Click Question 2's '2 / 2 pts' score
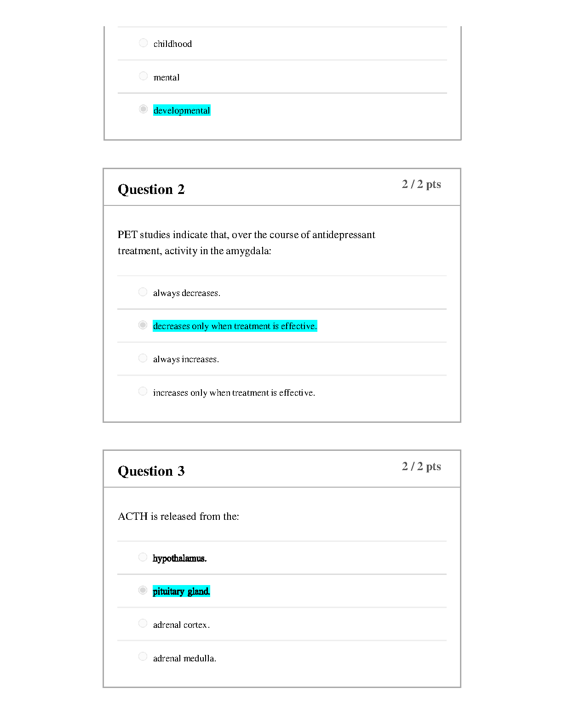 tap(421, 184)
